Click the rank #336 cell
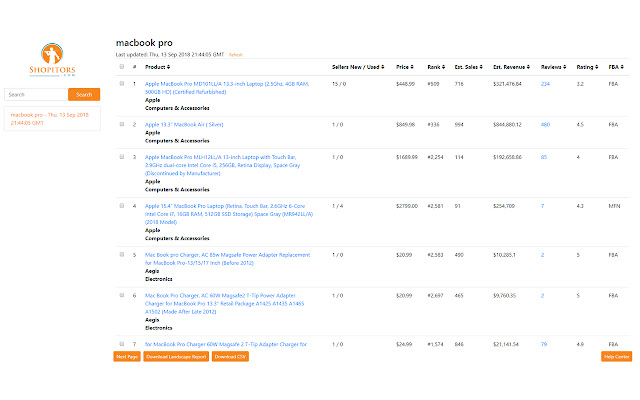Image resolution: width=640 pixels, height=400 pixels. 433,124
